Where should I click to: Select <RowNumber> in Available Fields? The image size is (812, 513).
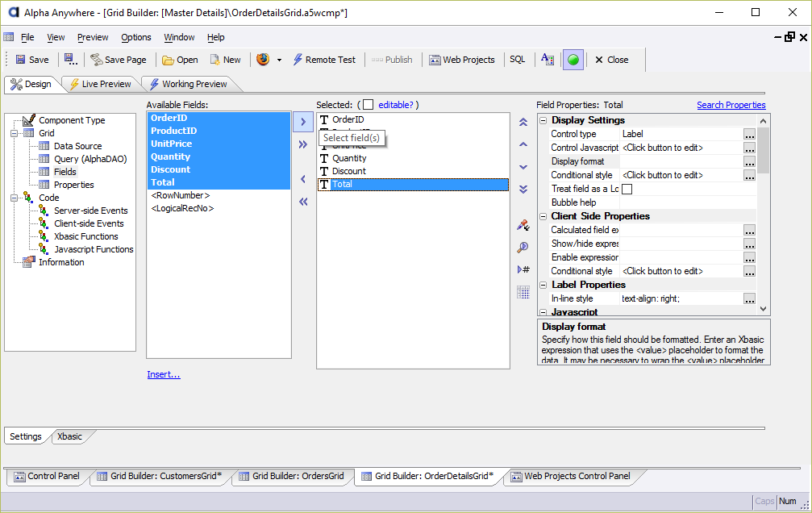pos(180,195)
